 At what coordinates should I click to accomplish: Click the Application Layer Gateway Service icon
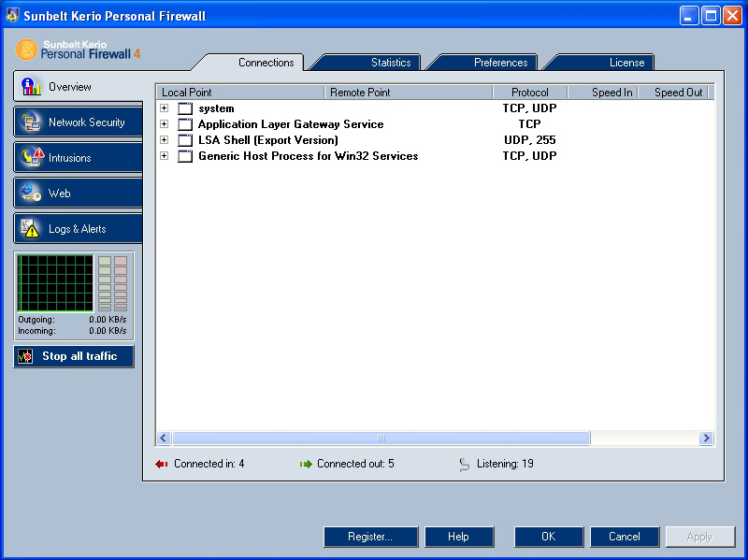(x=185, y=124)
